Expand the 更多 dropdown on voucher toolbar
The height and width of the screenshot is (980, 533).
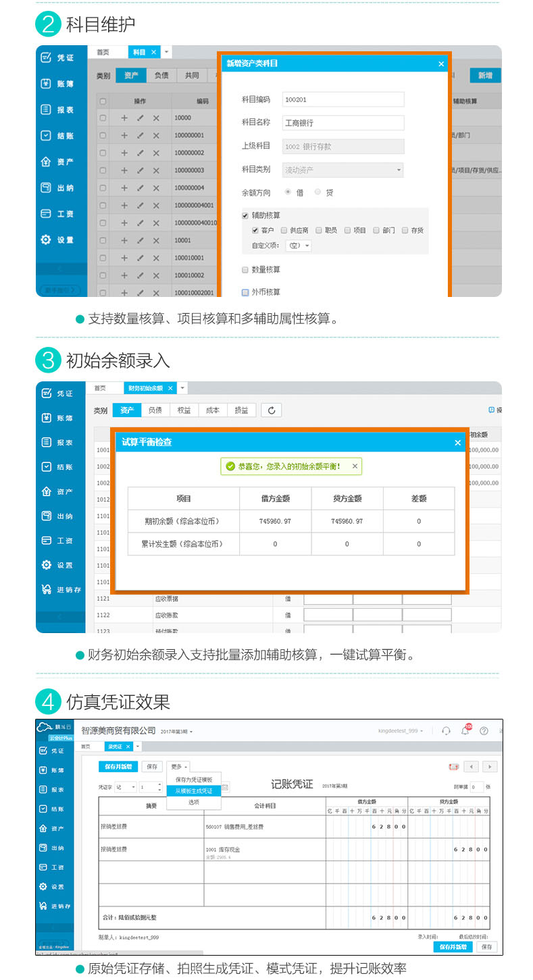[179, 767]
